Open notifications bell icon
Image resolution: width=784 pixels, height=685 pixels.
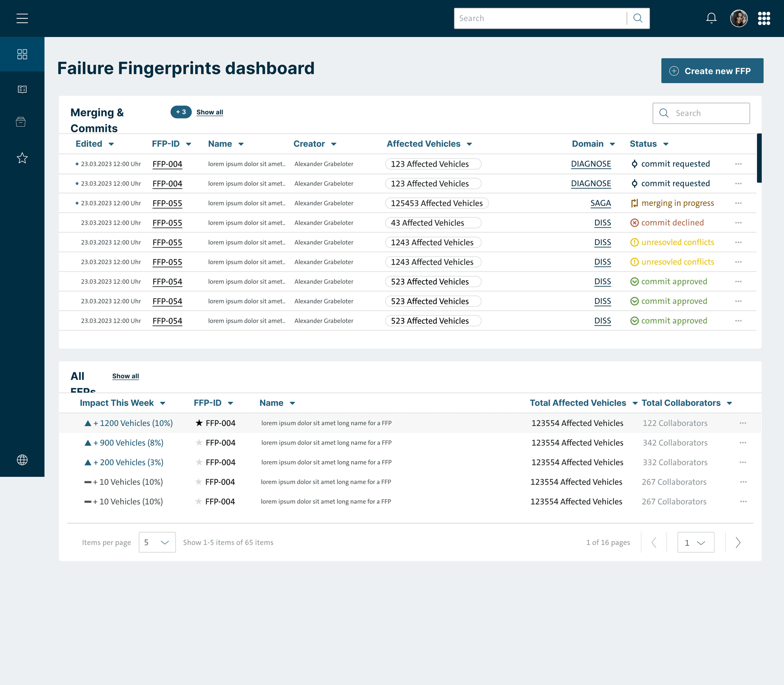click(711, 18)
